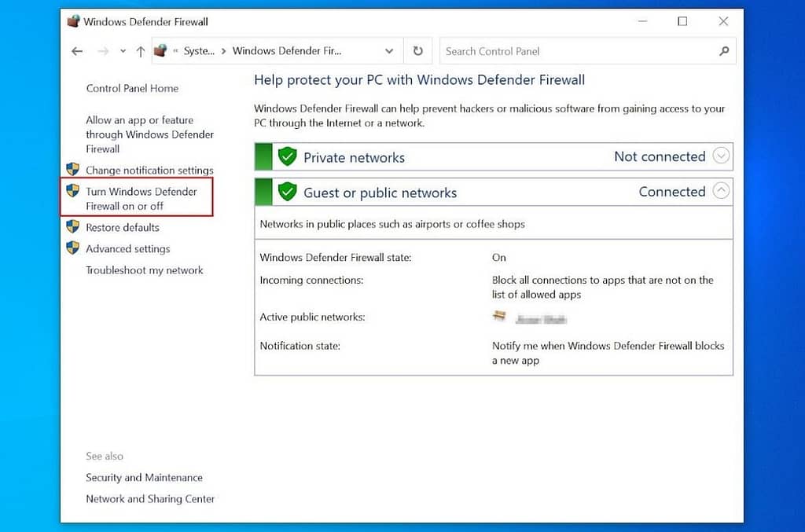The width and height of the screenshot is (805, 532).
Task: Collapse the Guest or public networks chevron
Action: tap(721, 191)
